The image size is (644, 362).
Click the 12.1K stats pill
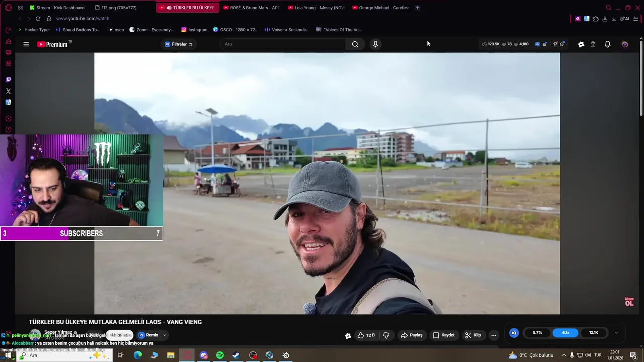click(x=594, y=333)
